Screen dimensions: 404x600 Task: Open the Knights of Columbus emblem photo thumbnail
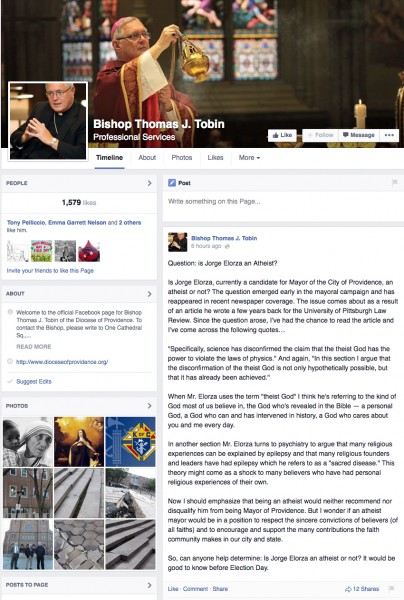[130, 442]
